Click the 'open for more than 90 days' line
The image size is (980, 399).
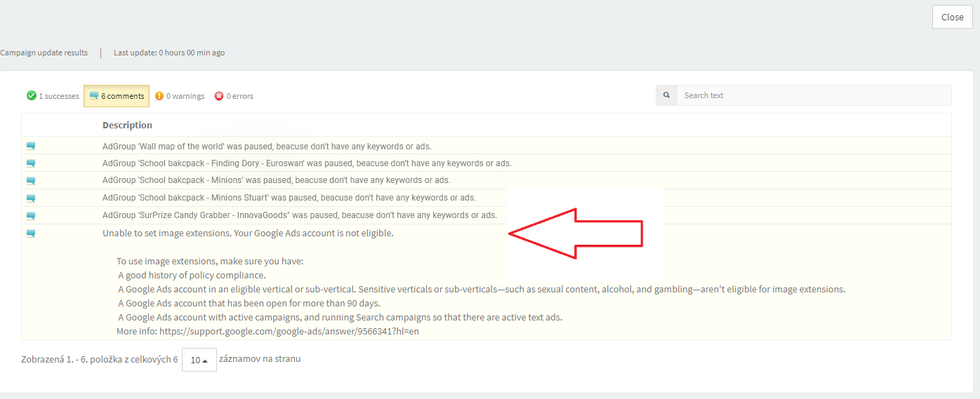(x=249, y=303)
